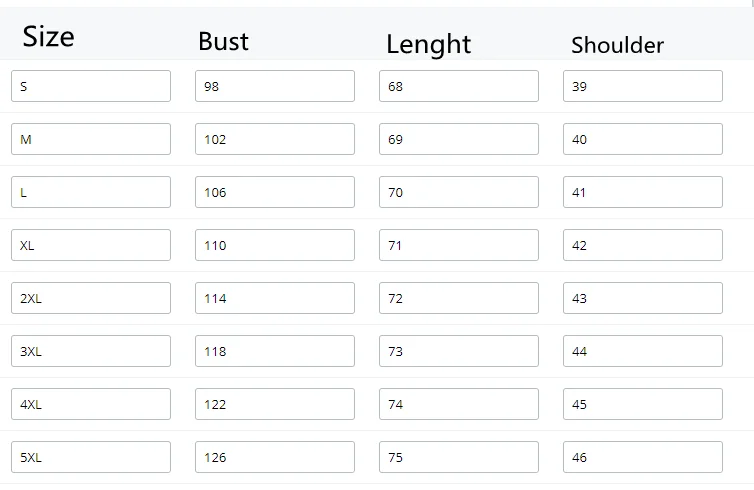Click the 5XL size input field

(x=91, y=457)
